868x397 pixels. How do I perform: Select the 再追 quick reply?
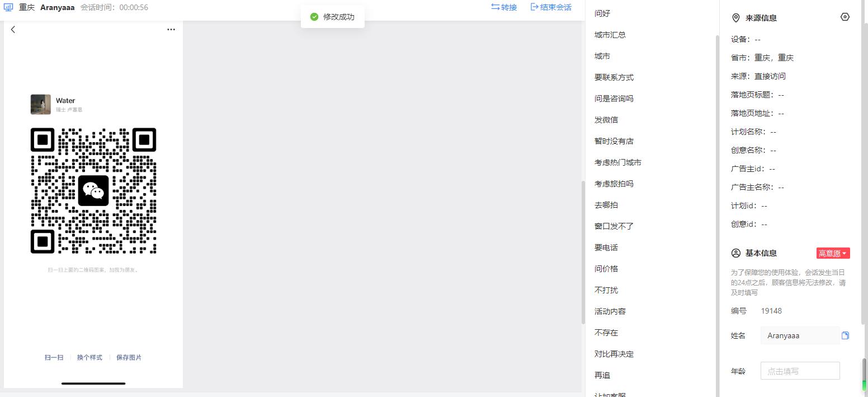click(x=602, y=375)
